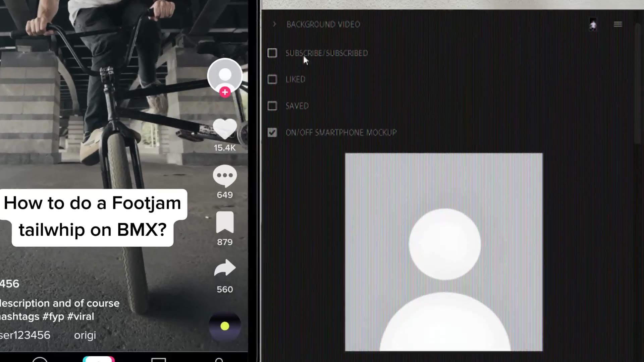Enable the SUBSCRIBE/SUBSCRIBED checkbox
Image resolution: width=644 pixels, height=362 pixels.
272,53
